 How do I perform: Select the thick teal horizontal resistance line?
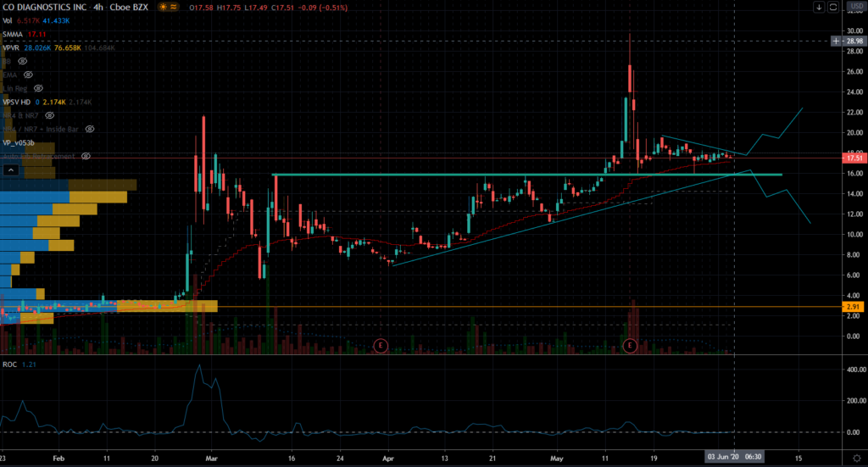pos(527,175)
